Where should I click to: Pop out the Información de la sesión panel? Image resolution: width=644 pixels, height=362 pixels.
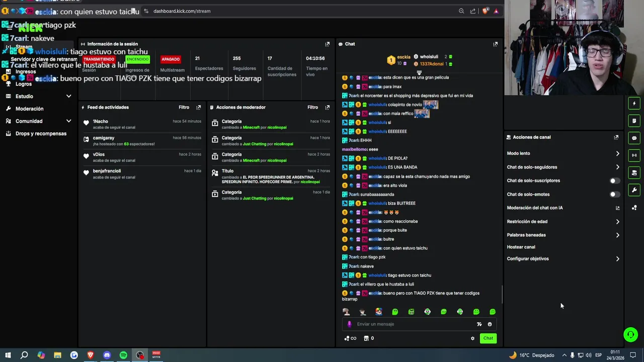(x=327, y=44)
